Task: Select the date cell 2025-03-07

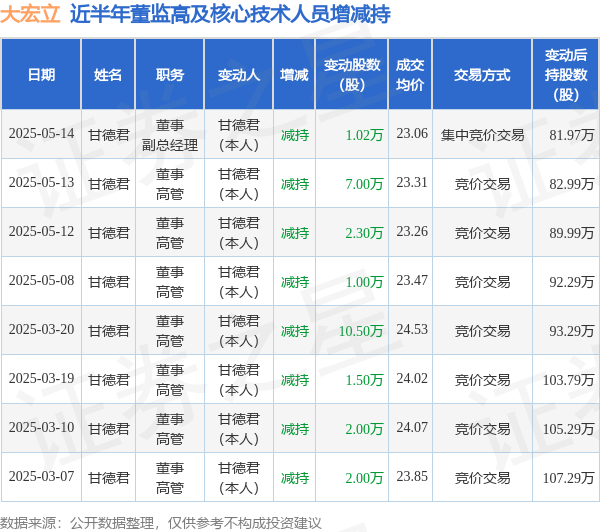Action: 41,477
